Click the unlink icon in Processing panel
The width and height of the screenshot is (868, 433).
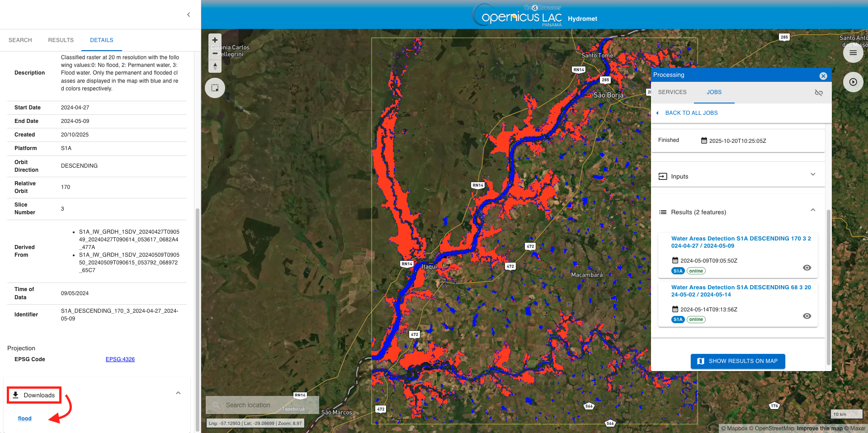(818, 93)
